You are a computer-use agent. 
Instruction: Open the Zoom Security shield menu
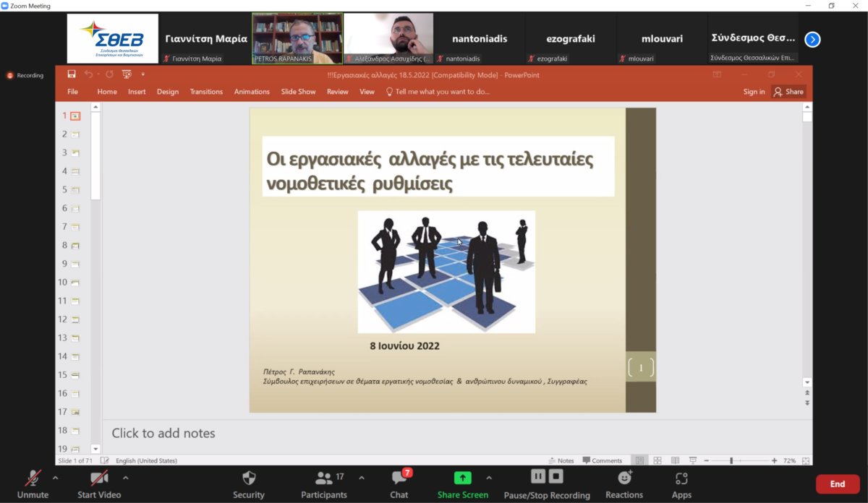[x=249, y=478]
